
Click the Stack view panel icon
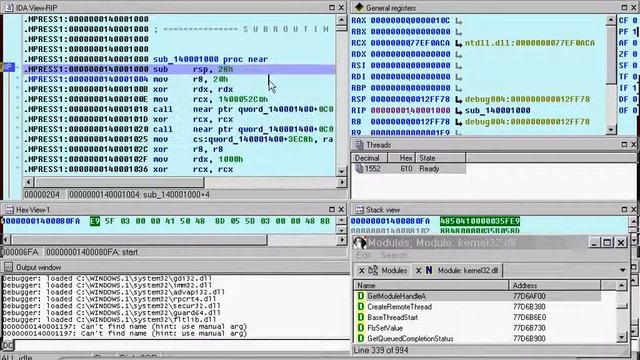[x=359, y=209]
